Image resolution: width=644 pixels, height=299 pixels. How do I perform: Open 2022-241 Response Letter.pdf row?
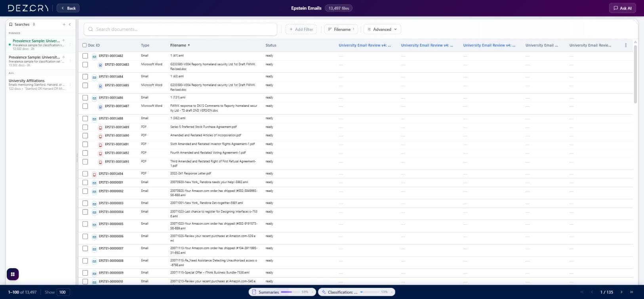(x=191, y=174)
